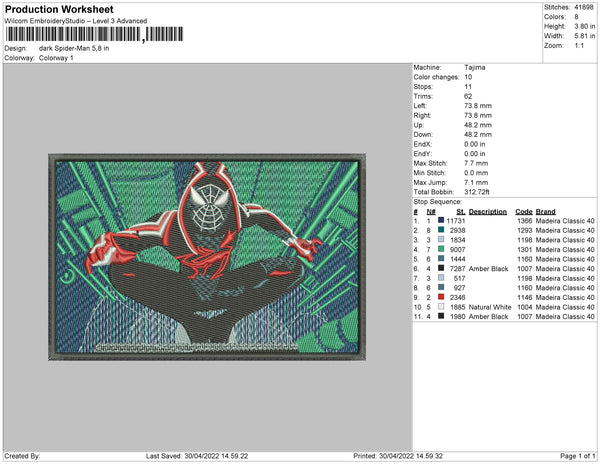Pick the steel blue swatch beside 1444
Viewport: 600px width, 464px height.
point(441,259)
